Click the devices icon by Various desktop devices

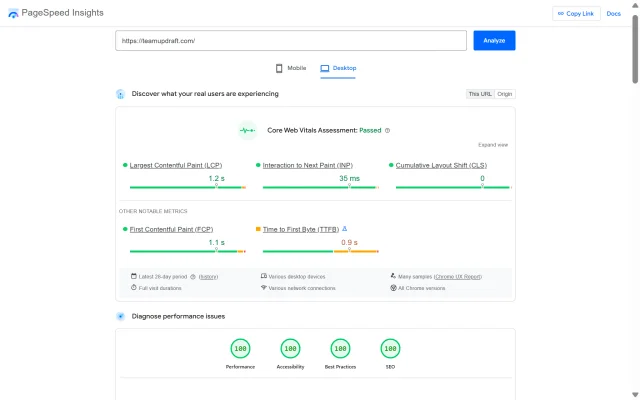264,276
